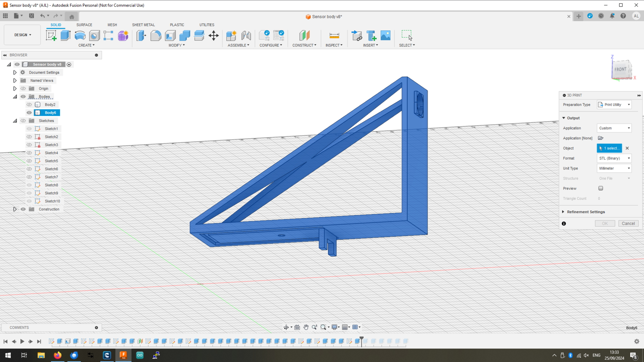Hide Body2 with its eye icon
644x362 pixels.
29,105
